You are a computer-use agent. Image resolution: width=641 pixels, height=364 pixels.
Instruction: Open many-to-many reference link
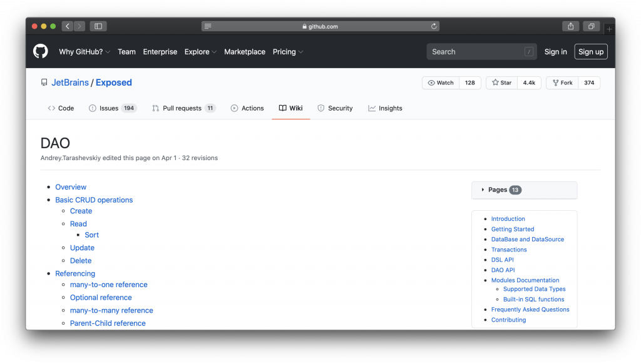click(x=111, y=310)
